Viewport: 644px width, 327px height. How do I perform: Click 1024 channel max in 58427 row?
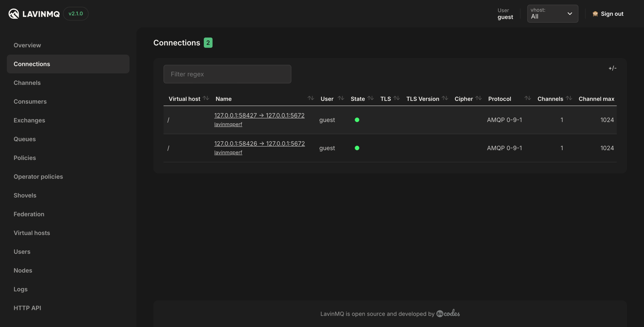click(x=607, y=120)
